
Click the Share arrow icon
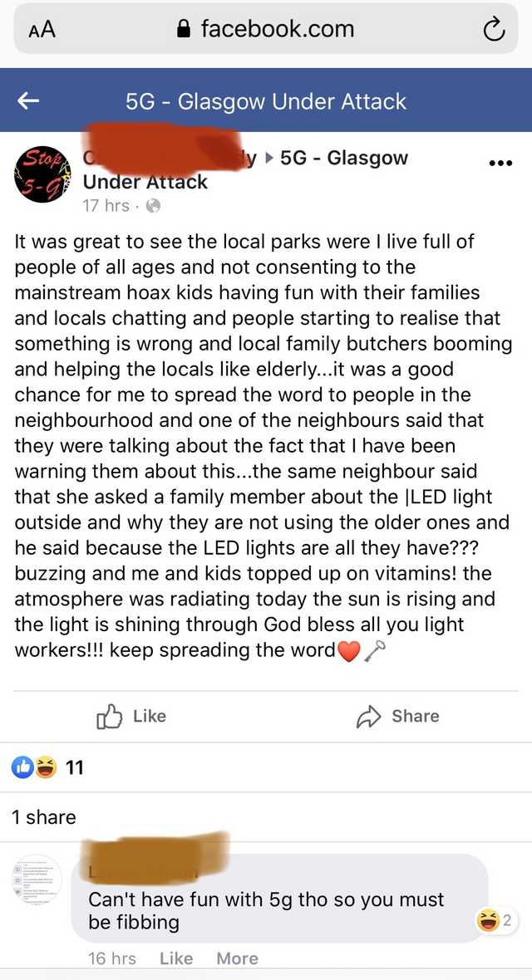click(367, 716)
